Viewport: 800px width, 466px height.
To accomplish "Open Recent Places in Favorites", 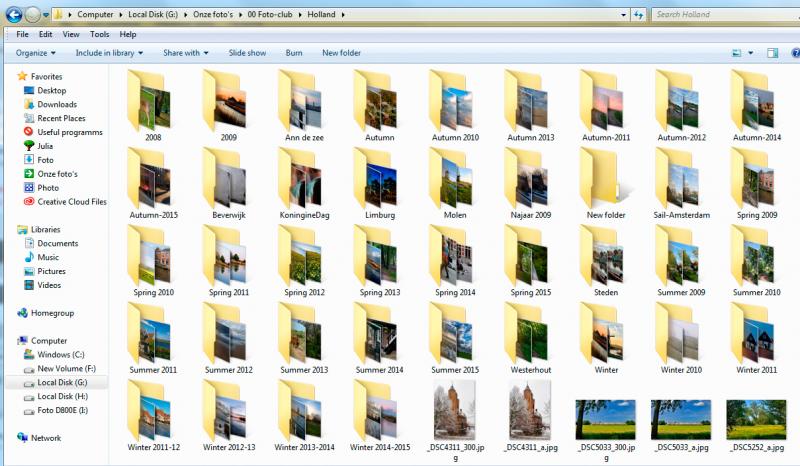I will click(x=61, y=118).
